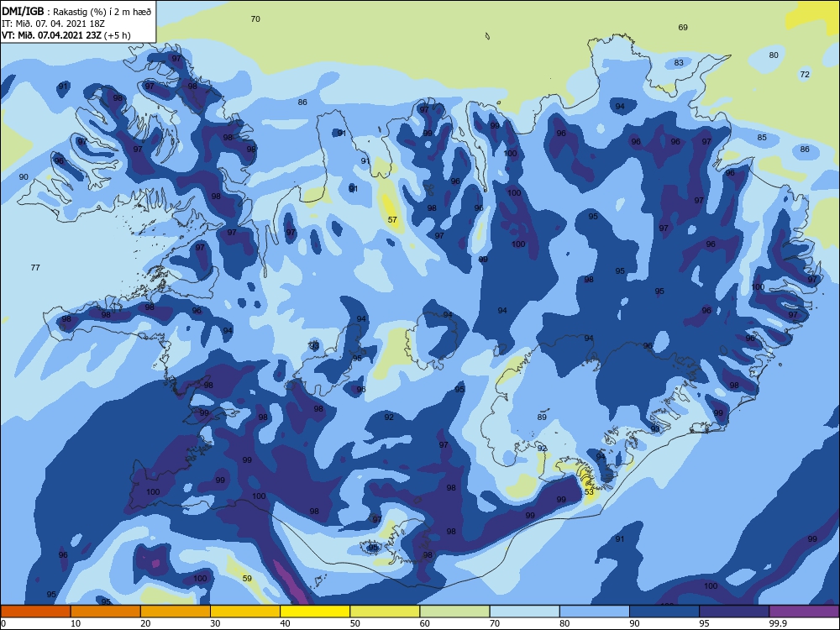Select the humidity value 69 on the map

(683, 28)
